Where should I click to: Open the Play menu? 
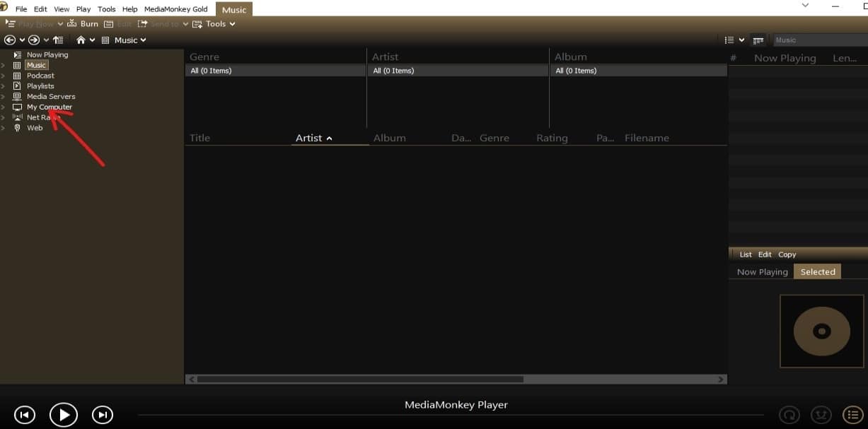83,9
